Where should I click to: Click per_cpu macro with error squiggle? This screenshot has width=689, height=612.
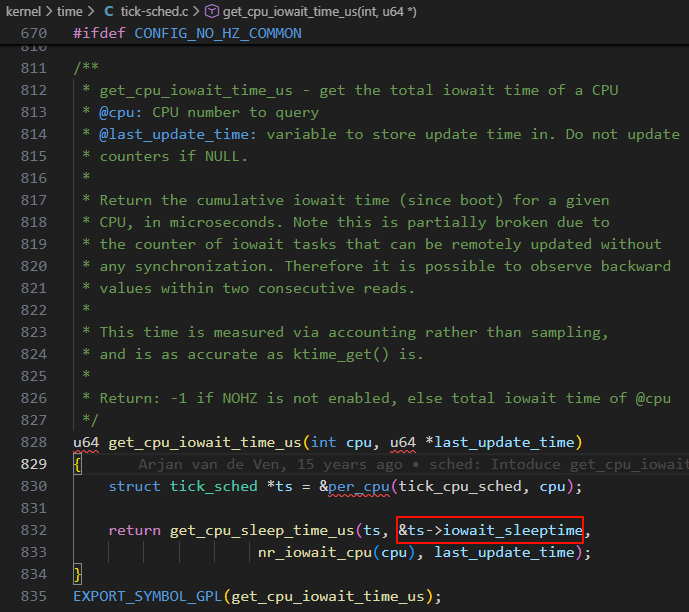click(x=359, y=486)
